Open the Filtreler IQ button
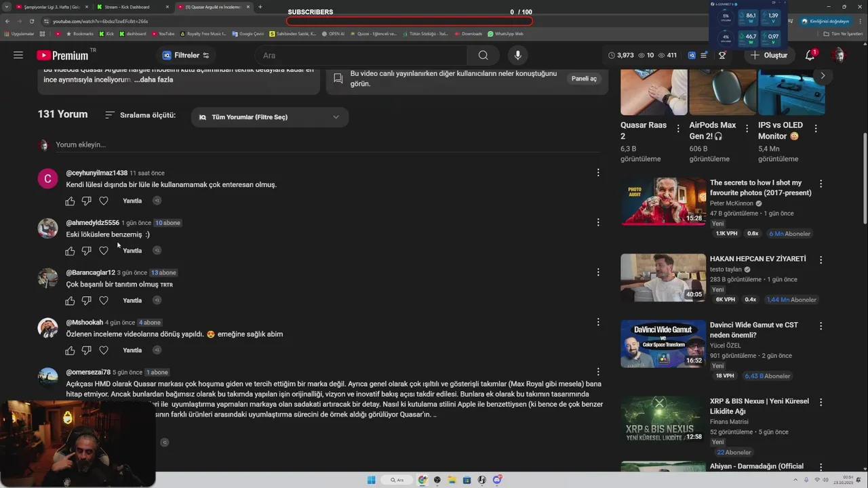 186,55
